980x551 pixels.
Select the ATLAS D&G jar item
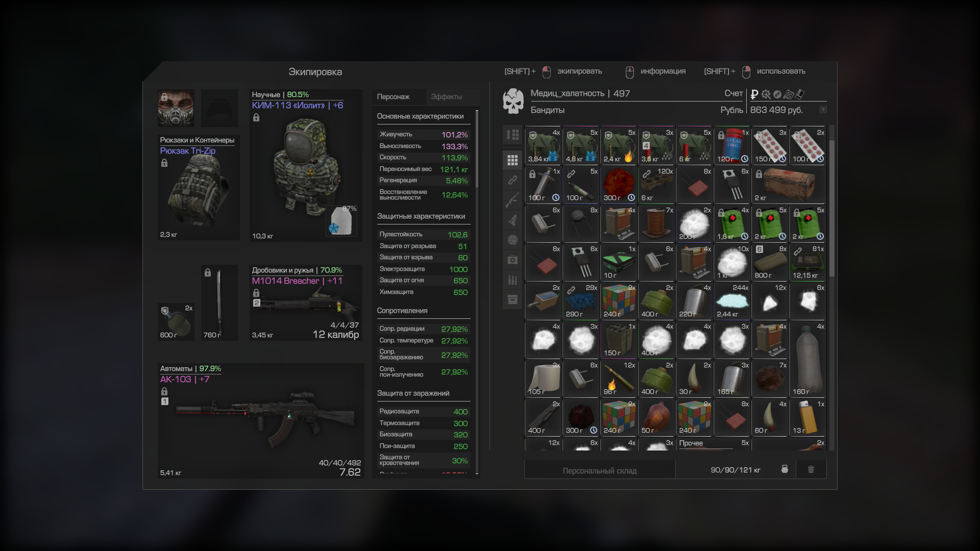click(732, 145)
